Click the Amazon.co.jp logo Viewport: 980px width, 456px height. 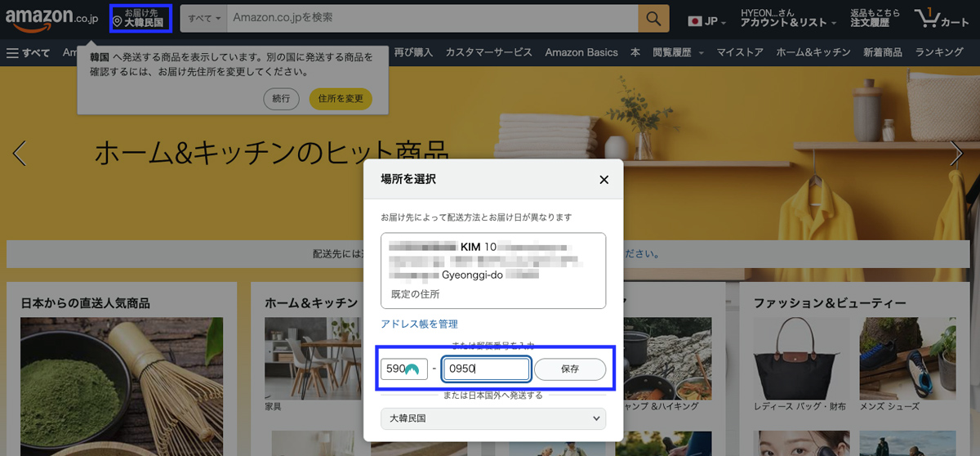51,18
